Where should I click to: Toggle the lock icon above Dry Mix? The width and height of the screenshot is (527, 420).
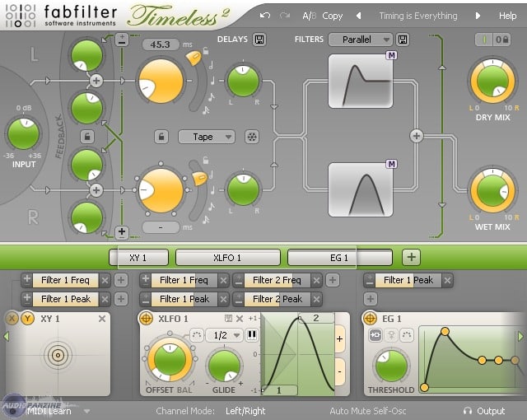[502, 40]
